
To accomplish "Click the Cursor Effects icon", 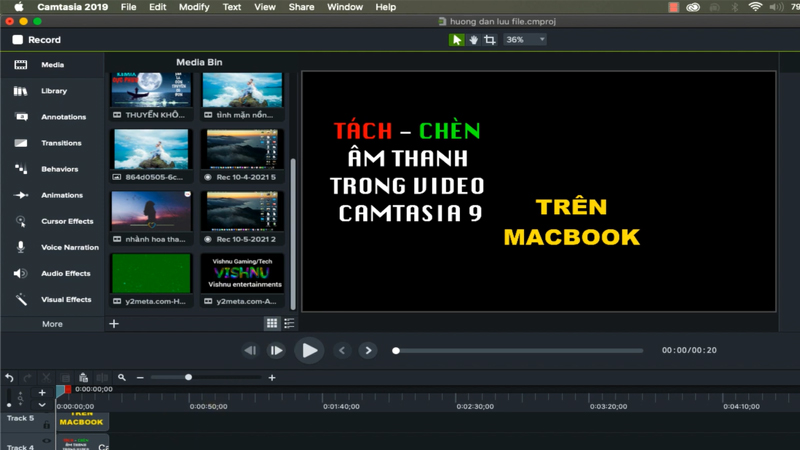I will [x=20, y=221].
